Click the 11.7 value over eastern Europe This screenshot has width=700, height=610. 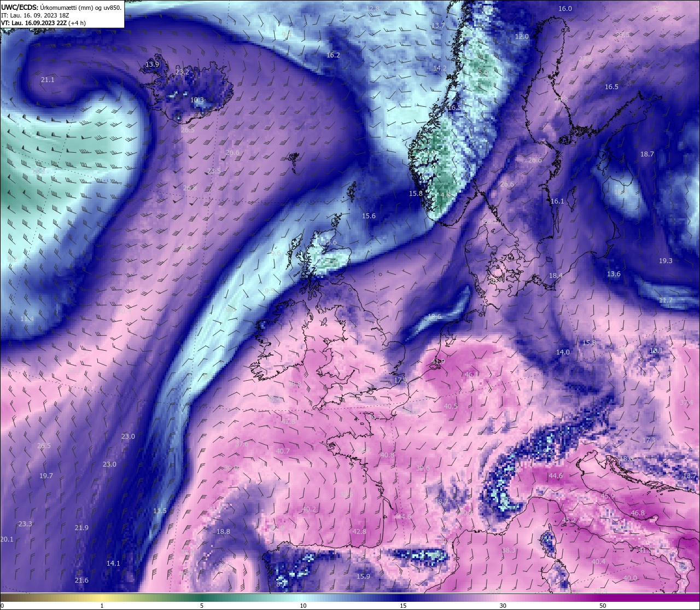click(x=666, y=300)
